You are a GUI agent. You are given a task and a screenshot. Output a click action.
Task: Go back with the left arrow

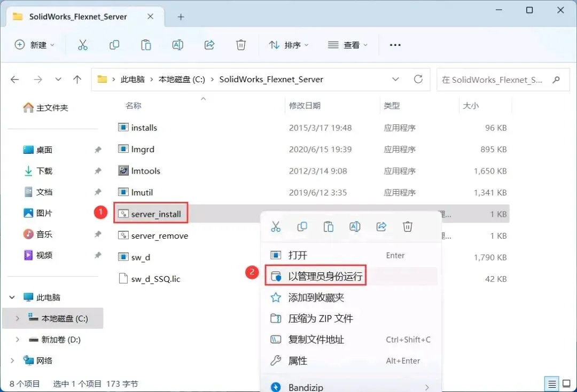click(15, 80)
